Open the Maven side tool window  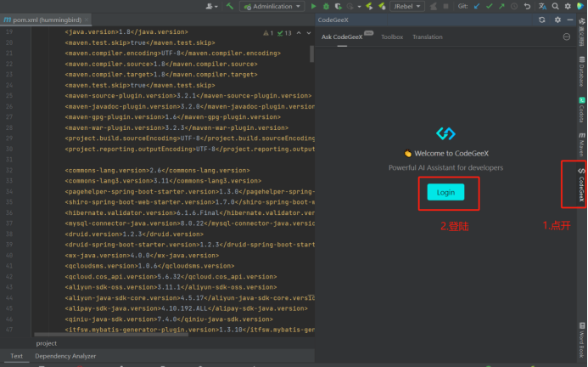(581, 144)
